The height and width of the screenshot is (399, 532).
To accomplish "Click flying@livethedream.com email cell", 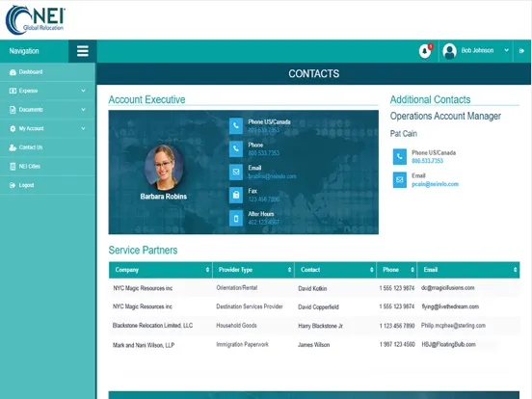I will (450, 306).
